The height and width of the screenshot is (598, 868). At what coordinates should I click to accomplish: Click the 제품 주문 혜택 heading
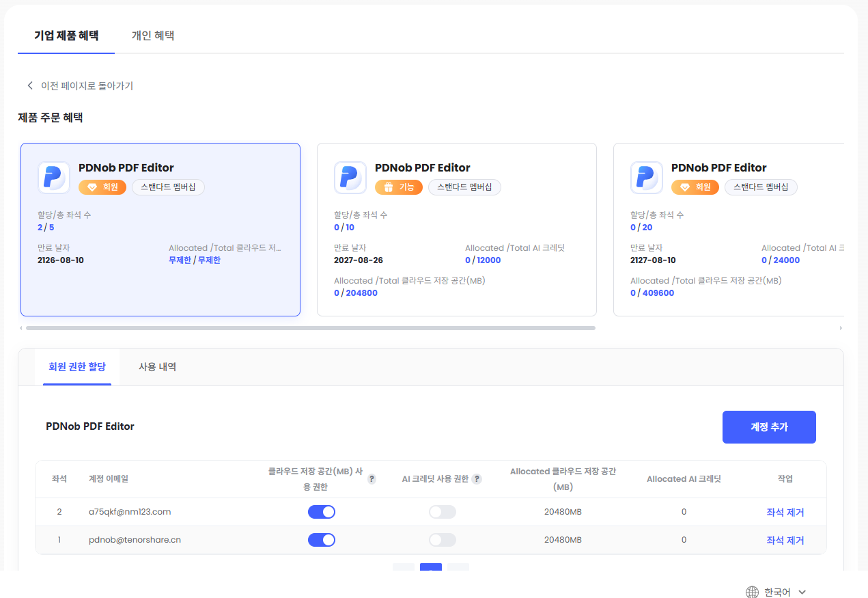[x=51, y=118]
